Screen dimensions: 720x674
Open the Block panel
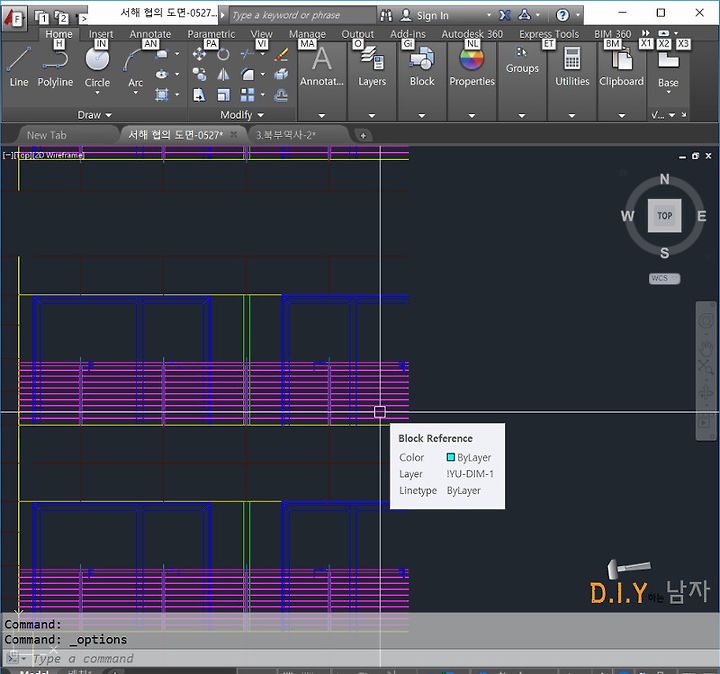tap(422, 67)
